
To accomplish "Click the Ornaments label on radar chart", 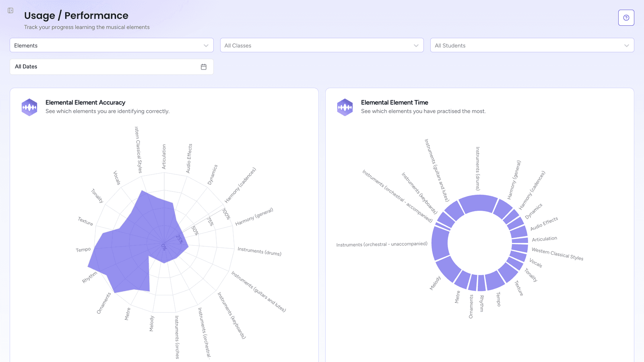I will click(x=104, y=303).
